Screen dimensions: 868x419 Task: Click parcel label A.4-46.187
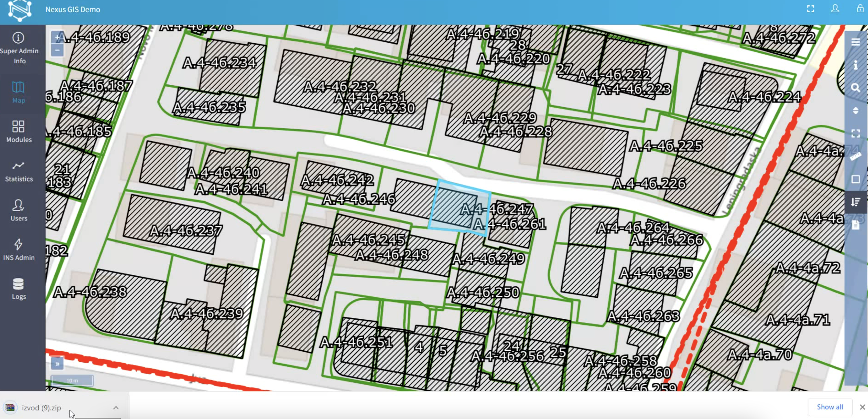[x=96, y=86]
